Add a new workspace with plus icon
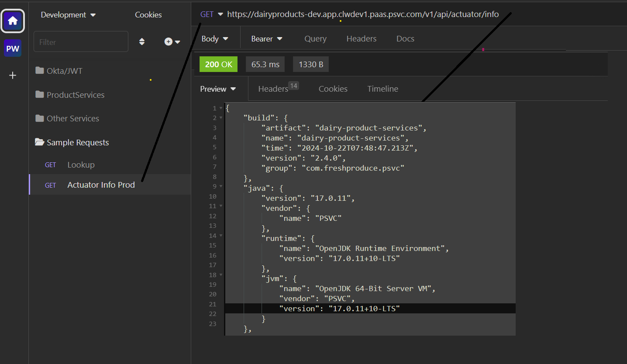 (13, 76)
